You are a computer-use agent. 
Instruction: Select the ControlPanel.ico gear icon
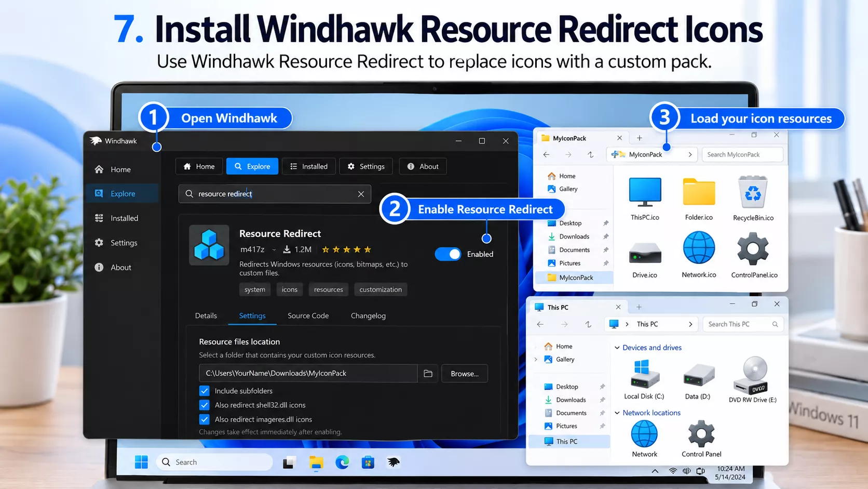click(753, 249)
